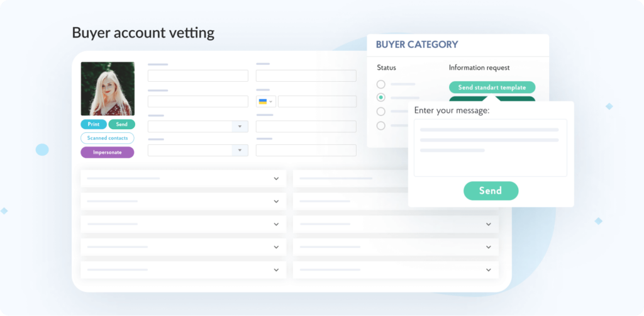Image resolution: width=644 pixels, height=316 pixels.
Task: Click inside the Enter your message text area
Action: pyautogui.click(x=491, y=148)
